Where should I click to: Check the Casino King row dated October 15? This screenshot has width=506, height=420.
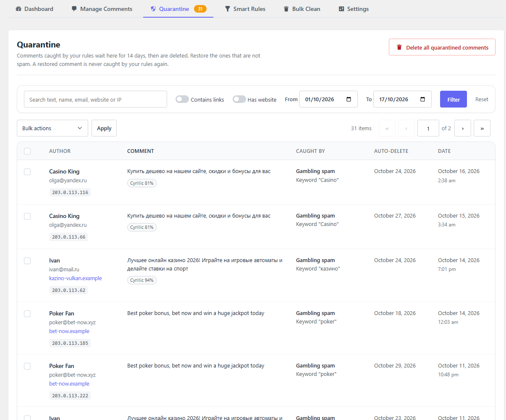coord(27,216)
